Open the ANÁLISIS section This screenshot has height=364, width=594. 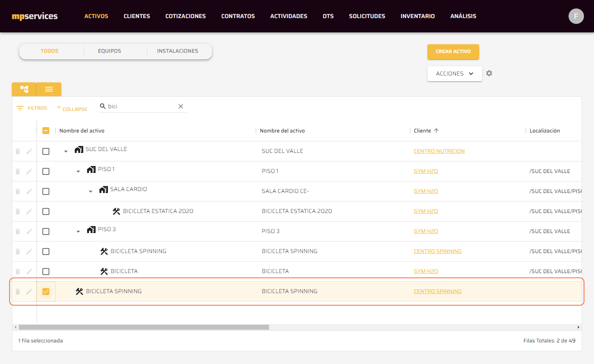coord(463,16)
